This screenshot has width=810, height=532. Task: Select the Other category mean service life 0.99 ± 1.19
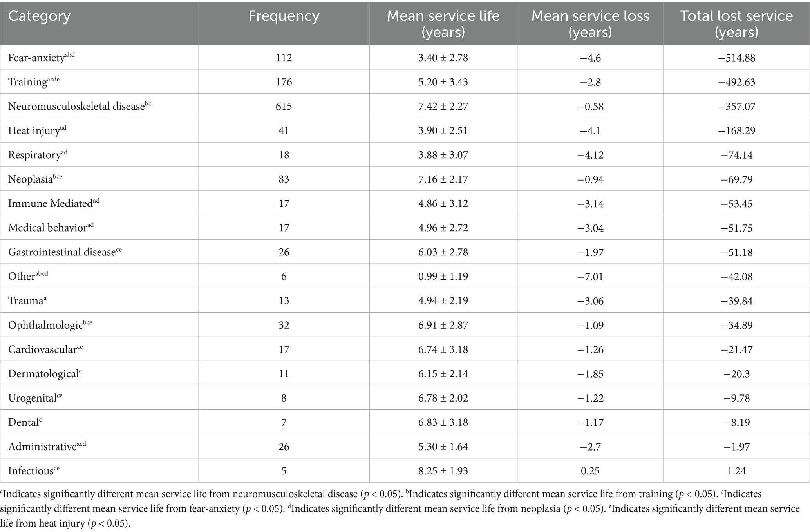pos(443,276)
